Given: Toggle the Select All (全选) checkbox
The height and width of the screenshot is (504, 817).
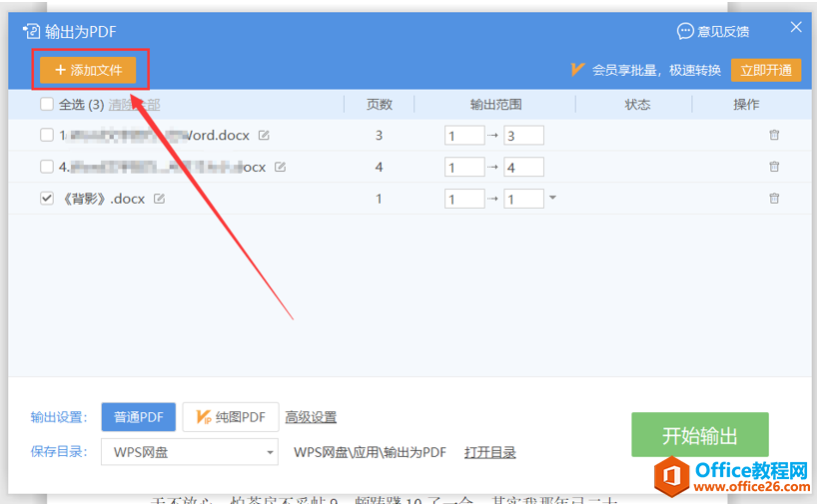Looking at the screenshot, I should point(47,104).
